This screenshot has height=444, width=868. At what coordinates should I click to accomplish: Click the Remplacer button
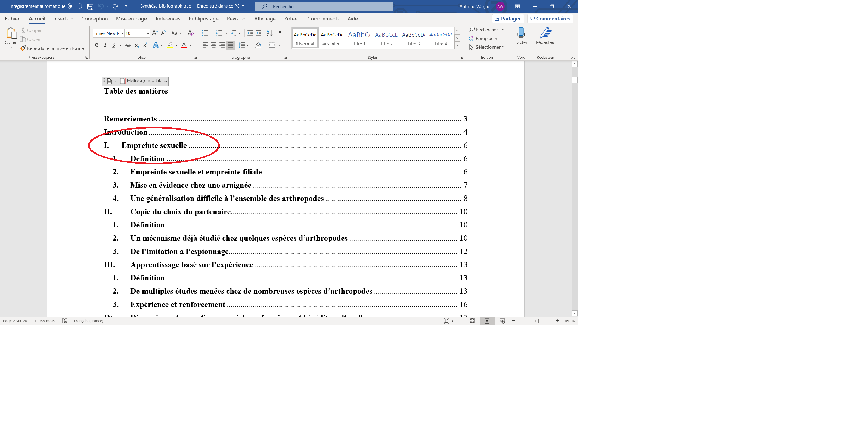483,39
